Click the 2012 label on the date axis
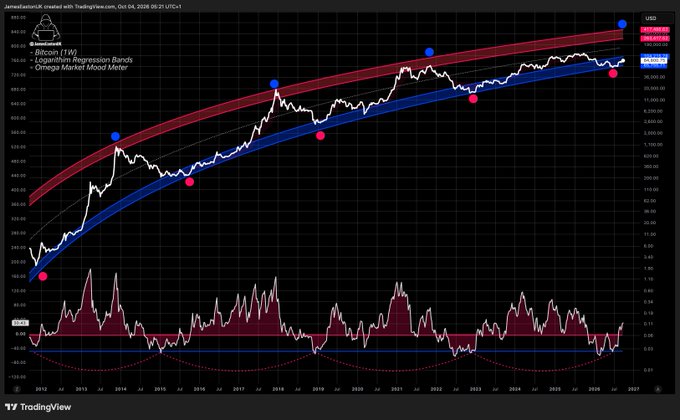The image size is (680, 420). (x=41, y=389)
